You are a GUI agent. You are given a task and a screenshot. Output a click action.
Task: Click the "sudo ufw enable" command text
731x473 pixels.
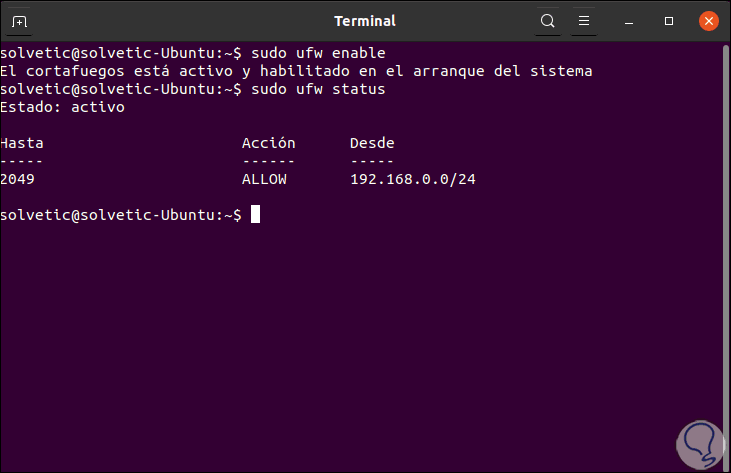pos(318,53)
